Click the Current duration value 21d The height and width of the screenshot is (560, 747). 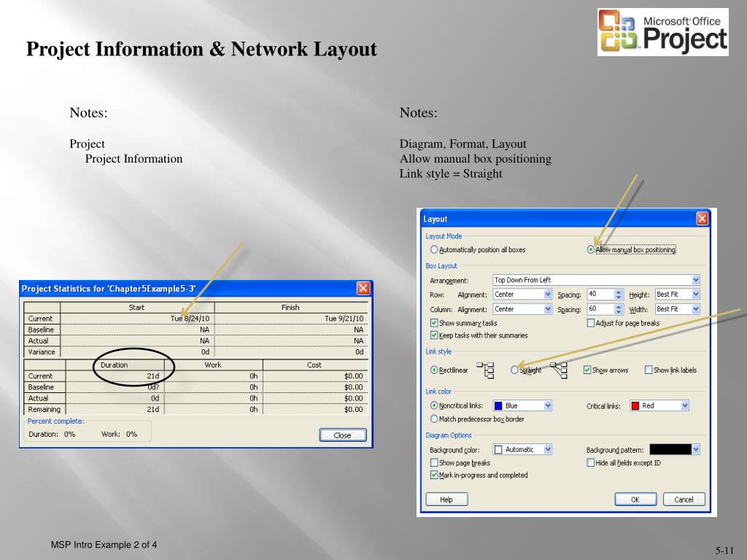point(153,376)
